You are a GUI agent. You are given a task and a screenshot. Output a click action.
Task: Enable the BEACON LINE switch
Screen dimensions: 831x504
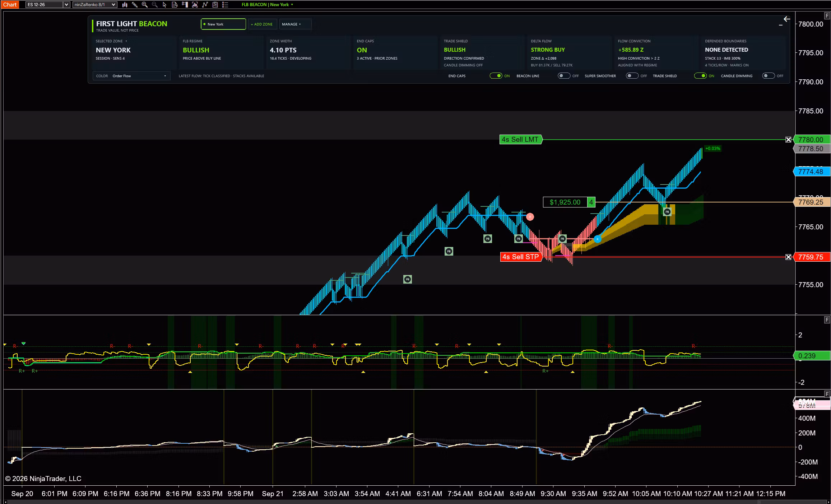coord(564,76)
